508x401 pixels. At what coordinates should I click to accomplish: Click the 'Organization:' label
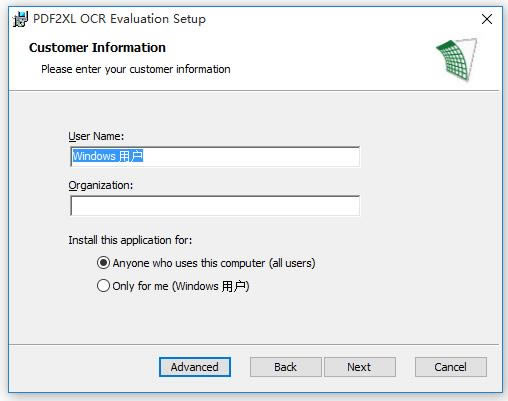tap(101, 186)
